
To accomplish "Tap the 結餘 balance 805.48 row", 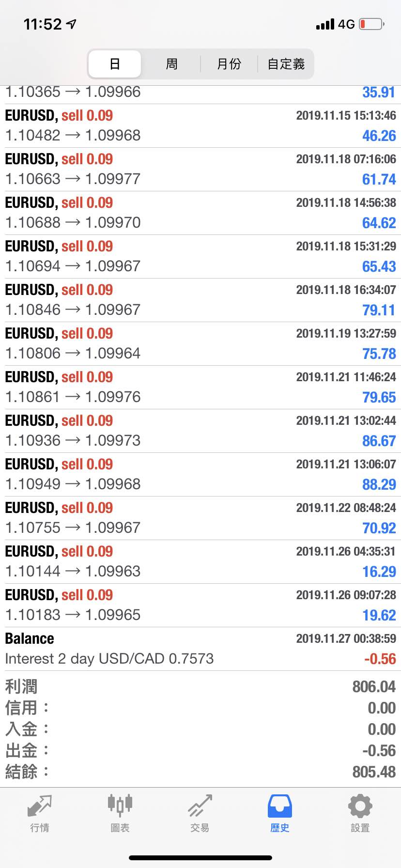I will click(x=200, y=772).
